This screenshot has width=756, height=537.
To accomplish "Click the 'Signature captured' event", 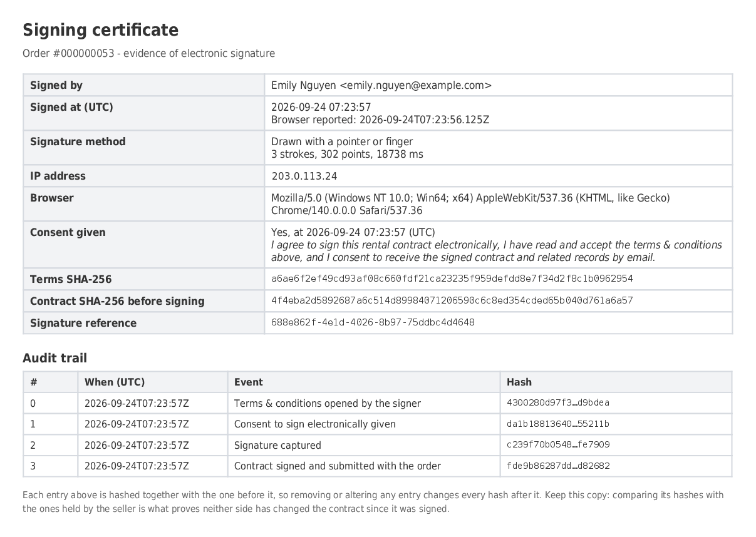I will [x=277, y=446].
